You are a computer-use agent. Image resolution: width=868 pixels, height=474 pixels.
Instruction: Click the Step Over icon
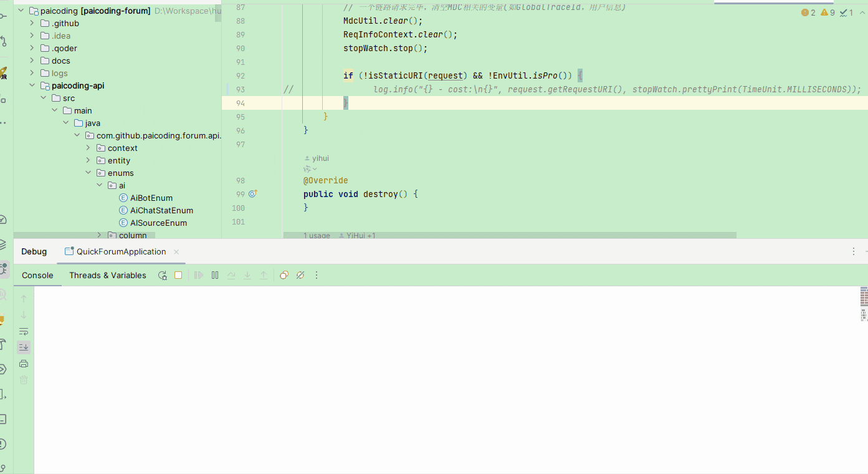[x=231, y=275]
